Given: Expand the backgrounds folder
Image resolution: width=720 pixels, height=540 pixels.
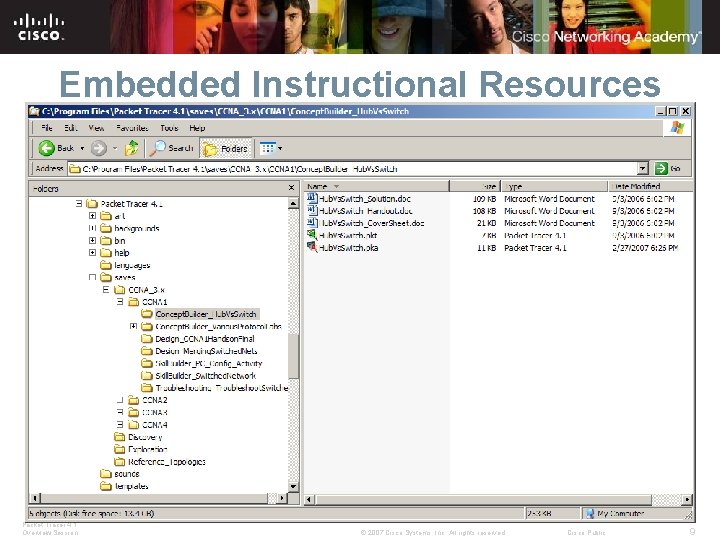Looking at the screenshot, I should click(x=92, y=228).
